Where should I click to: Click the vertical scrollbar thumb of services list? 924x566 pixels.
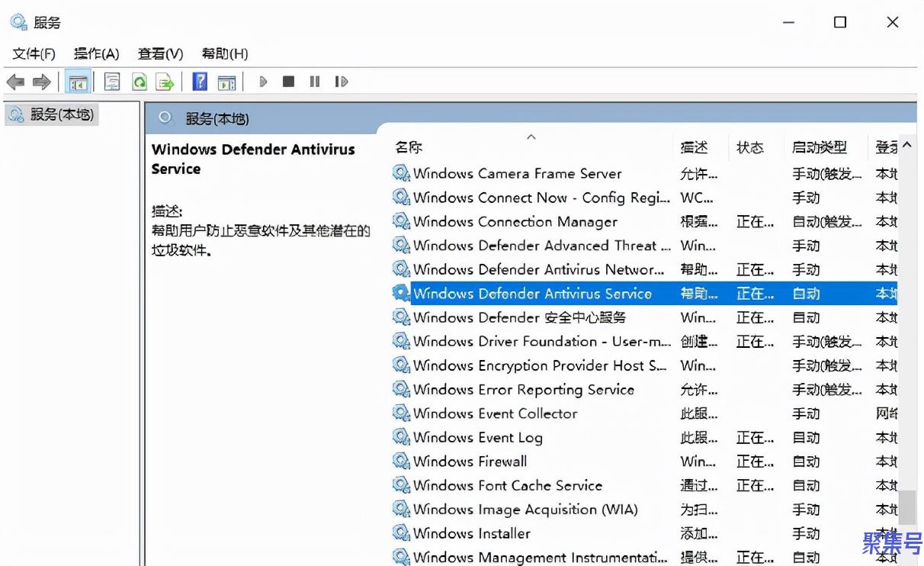click(906, 508)
